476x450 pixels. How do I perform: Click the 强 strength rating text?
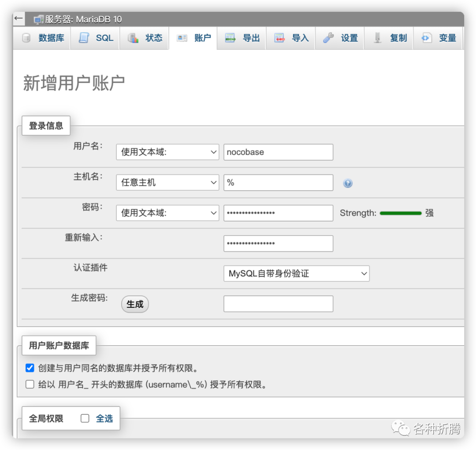[x=429, y=213]
